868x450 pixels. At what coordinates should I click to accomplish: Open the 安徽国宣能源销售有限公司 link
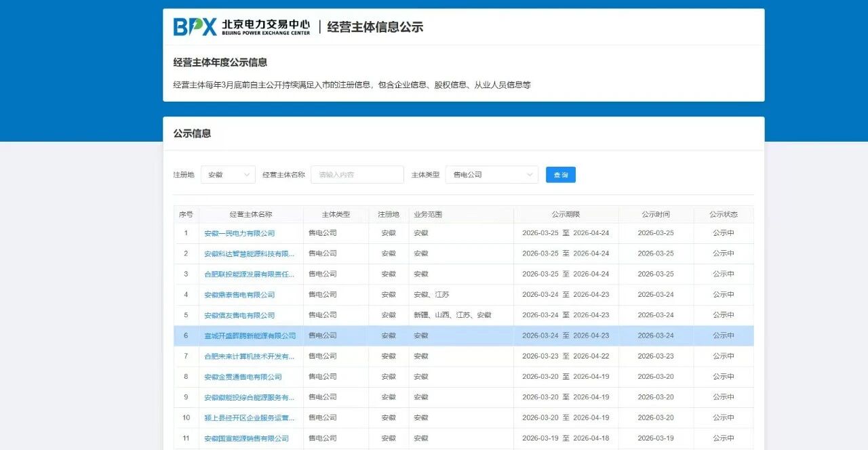click(246, 438)
